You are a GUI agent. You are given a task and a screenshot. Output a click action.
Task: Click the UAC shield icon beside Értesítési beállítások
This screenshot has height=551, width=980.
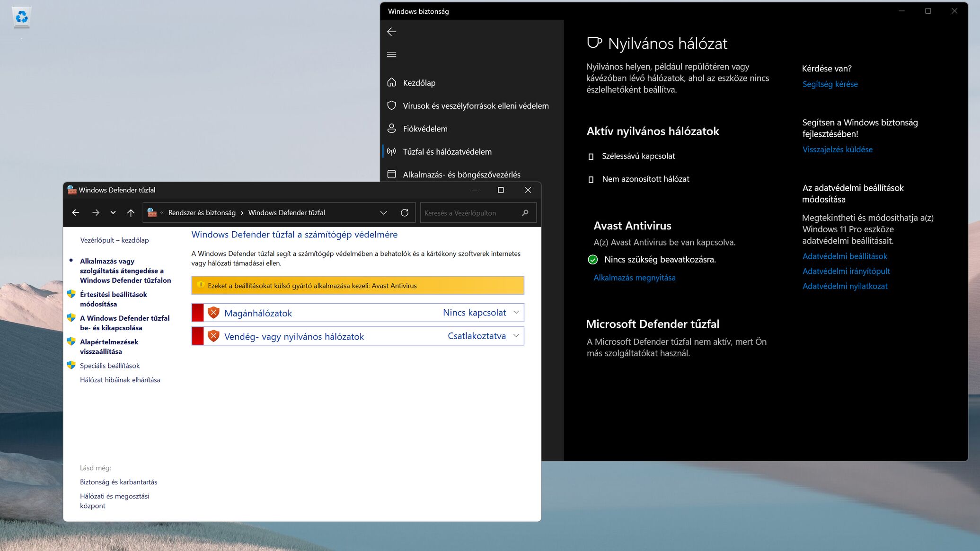click(x=71, y=294)
